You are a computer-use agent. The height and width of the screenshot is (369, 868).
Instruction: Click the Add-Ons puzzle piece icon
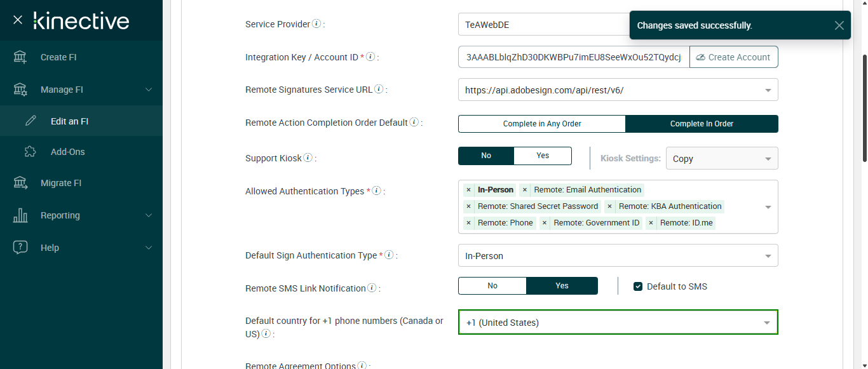point(30,152)
